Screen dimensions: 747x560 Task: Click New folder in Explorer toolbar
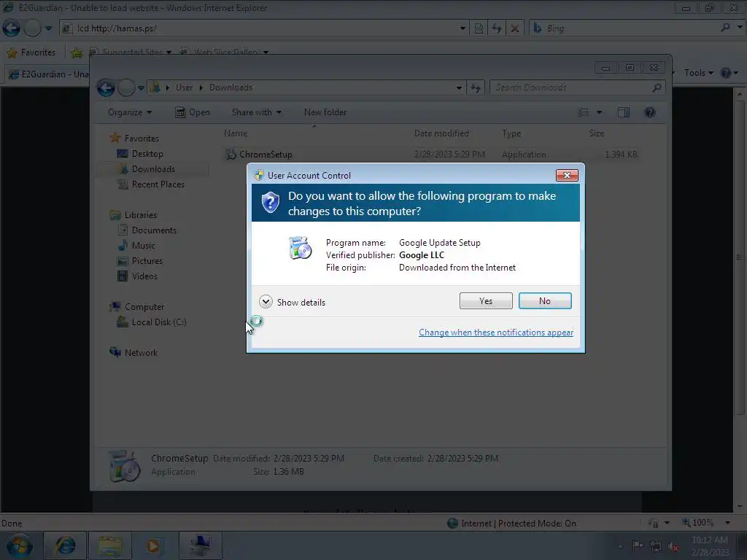(x=325, y=112)
